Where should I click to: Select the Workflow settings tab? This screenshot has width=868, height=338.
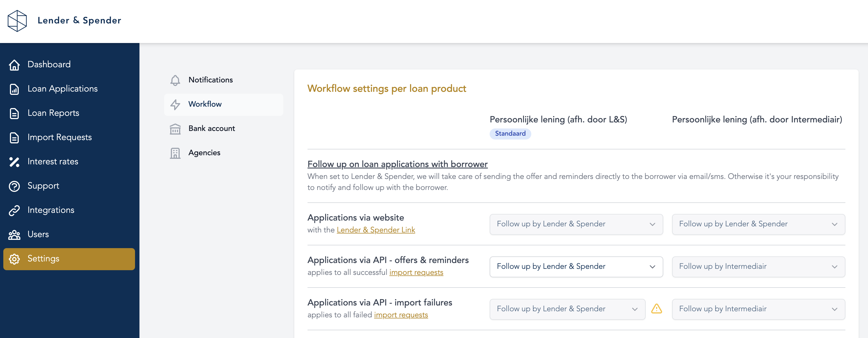click(x=205, y=104)
